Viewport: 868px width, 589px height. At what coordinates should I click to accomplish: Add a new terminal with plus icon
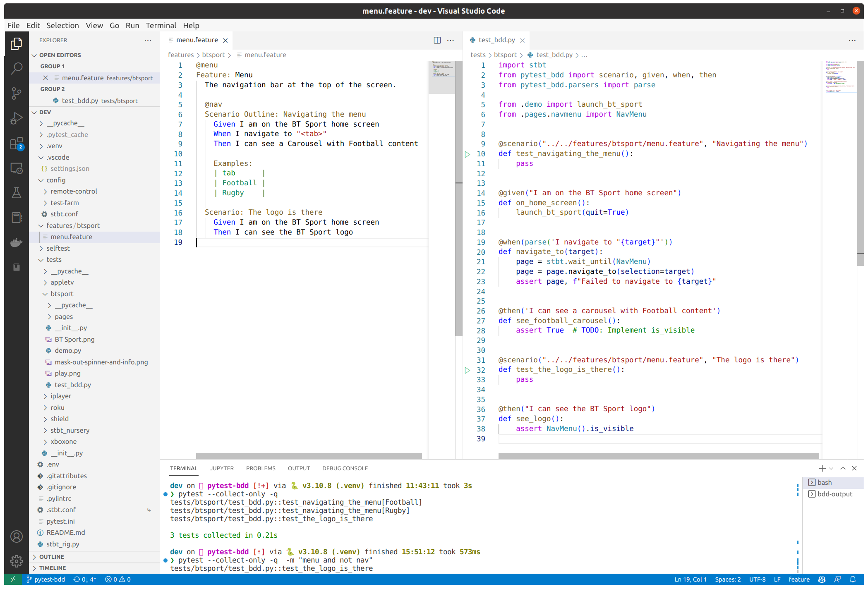(822, 468)
